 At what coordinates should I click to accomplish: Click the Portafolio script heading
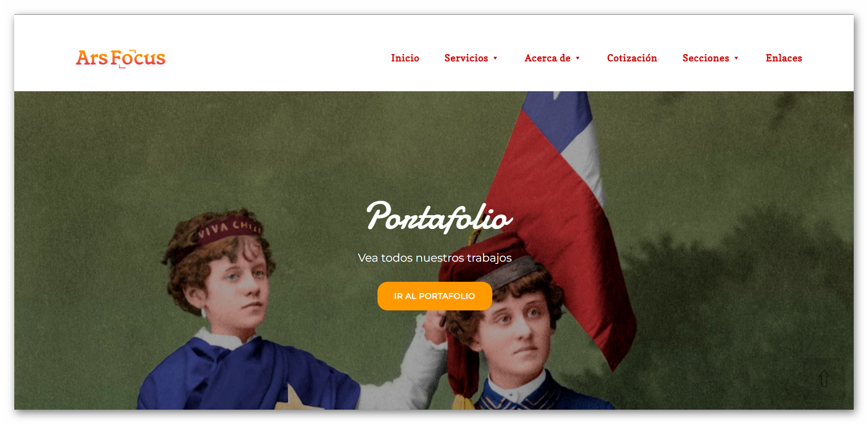[439, 217]
